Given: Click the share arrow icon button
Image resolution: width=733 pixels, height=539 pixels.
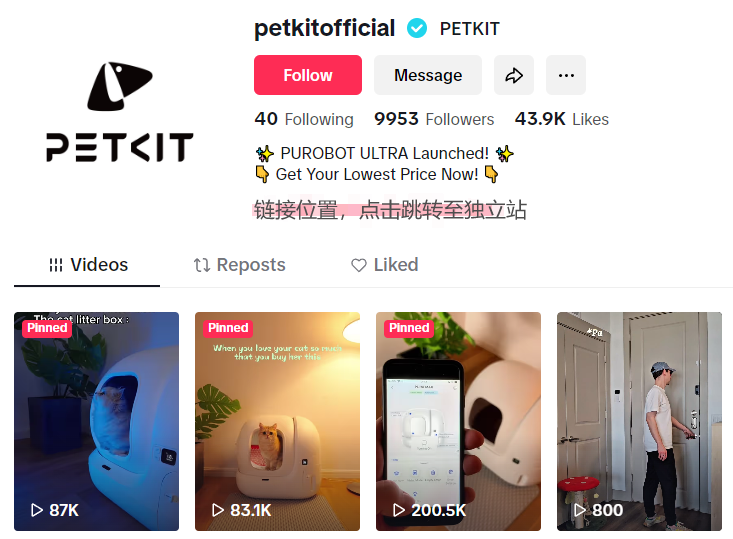Looking at the screenshot, I should pos(514,75).
